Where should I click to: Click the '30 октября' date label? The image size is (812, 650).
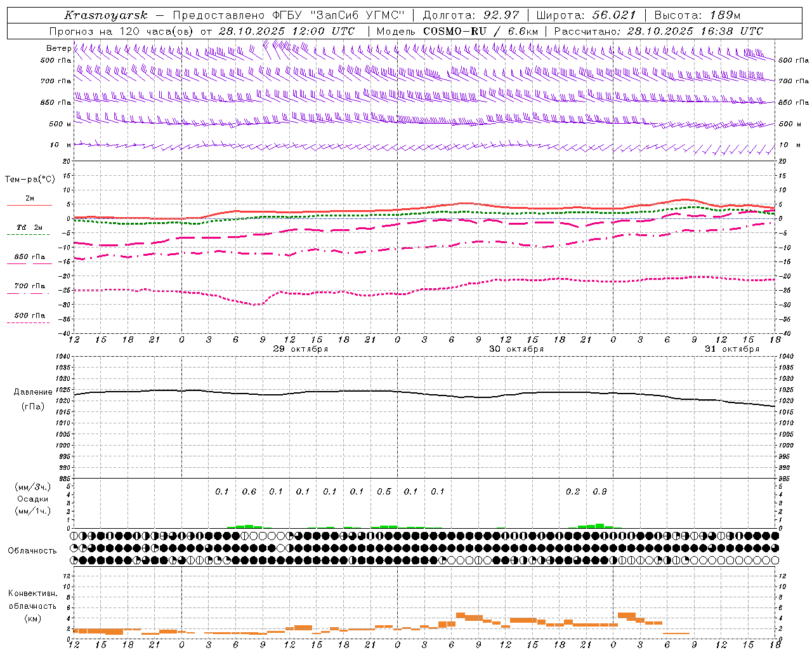pyautogui.click(x=516, y=348)
